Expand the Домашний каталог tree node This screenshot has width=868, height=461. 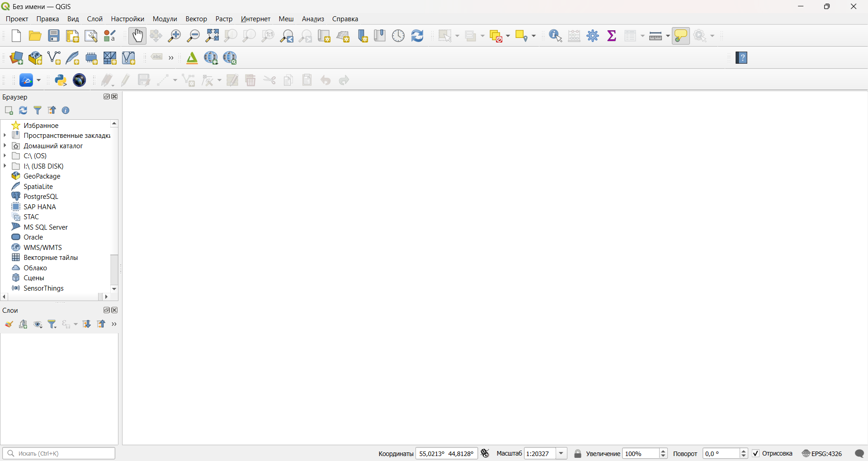click(x=5, y=146)
